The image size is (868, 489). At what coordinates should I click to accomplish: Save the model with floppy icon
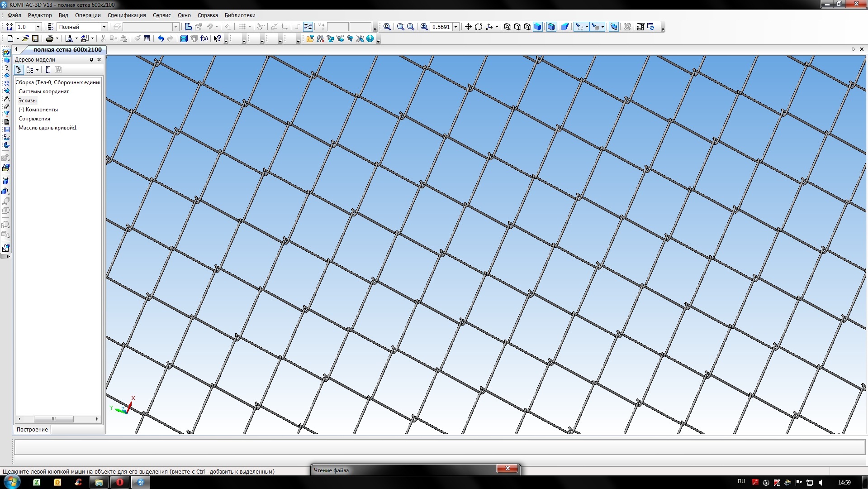pyautogui.click(x=35, y=39)
